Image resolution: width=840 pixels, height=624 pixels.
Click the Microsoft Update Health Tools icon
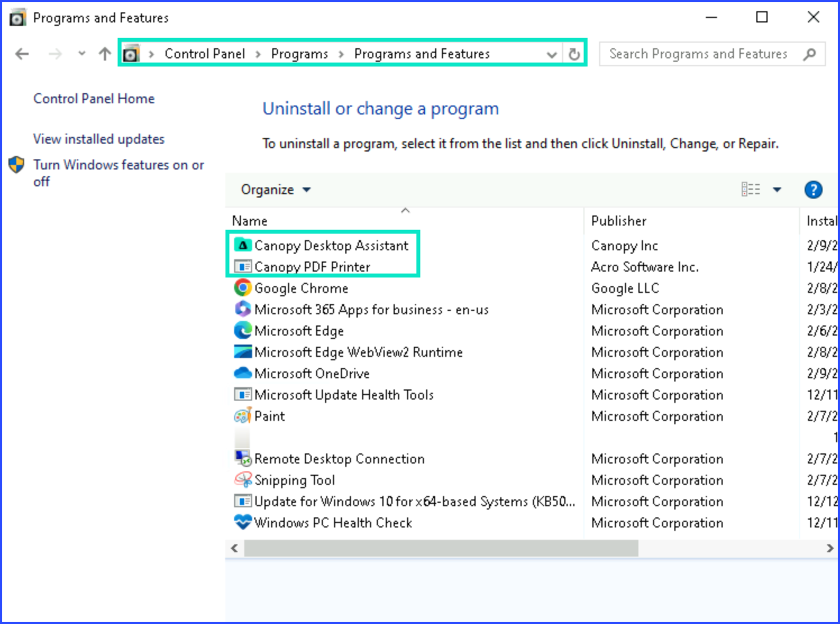[243, 394]
